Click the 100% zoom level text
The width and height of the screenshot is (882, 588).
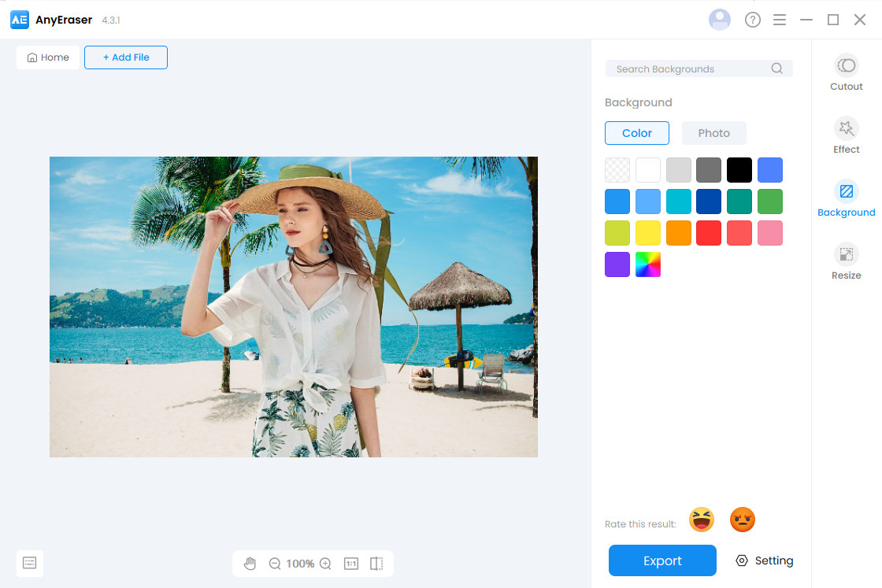300,564
